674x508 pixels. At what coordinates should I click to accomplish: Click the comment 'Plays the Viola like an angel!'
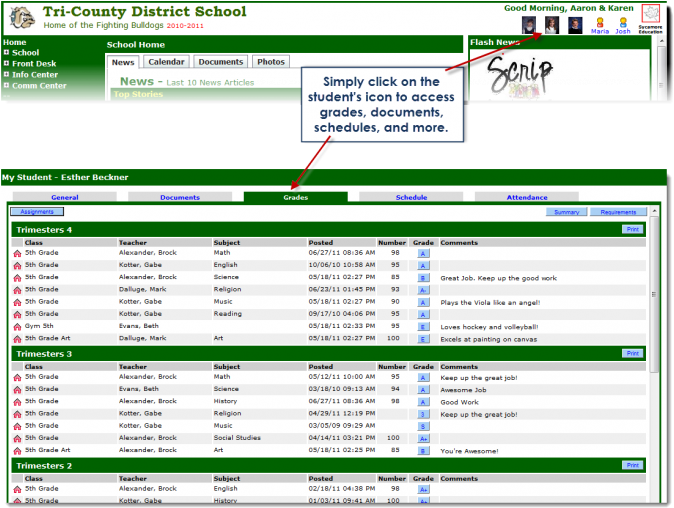(490, 303)
